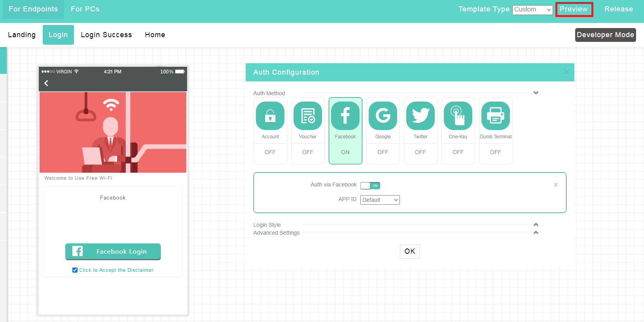Open the Template Type Custom dropdown
This screenshot has width=644, height=322.
point(532,9)
